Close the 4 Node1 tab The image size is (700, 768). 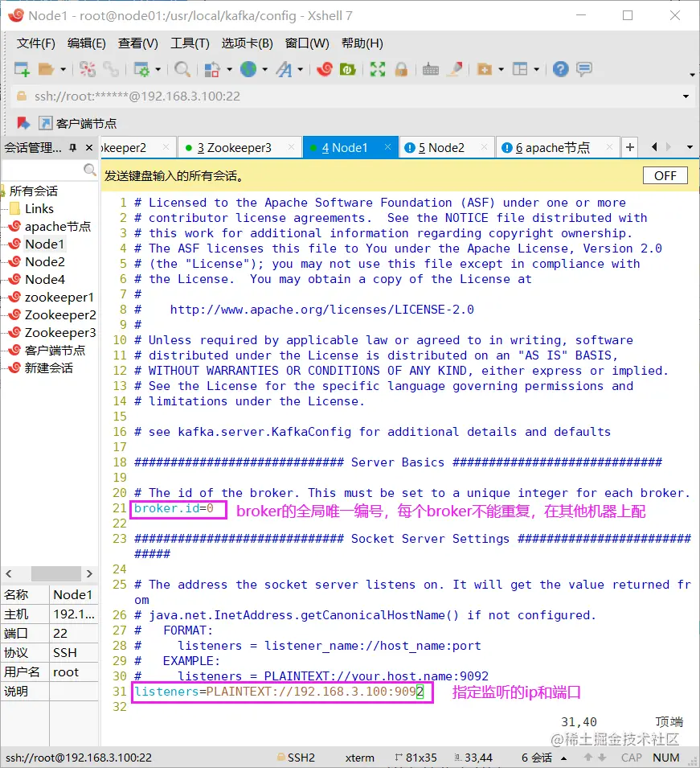[387, 147]
